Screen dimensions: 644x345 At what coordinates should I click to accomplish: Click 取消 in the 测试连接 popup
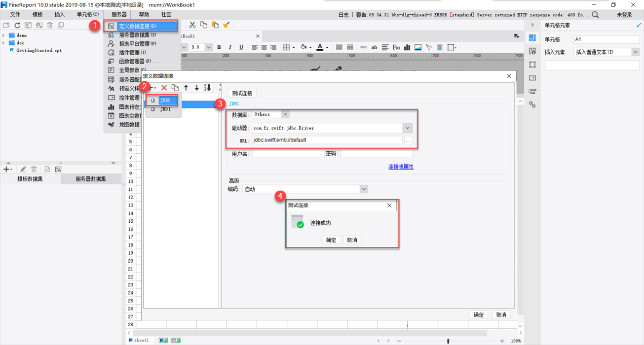(352, 240)
